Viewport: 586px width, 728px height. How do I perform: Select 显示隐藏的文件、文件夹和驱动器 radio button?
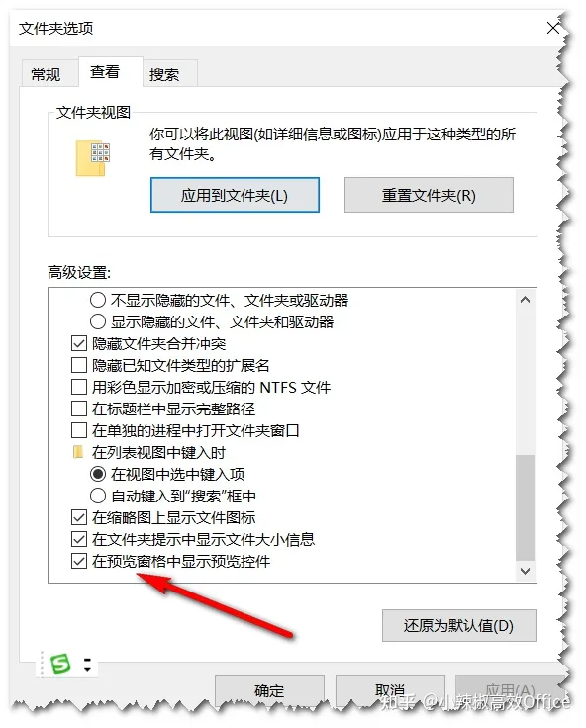(x=98, y=321)
